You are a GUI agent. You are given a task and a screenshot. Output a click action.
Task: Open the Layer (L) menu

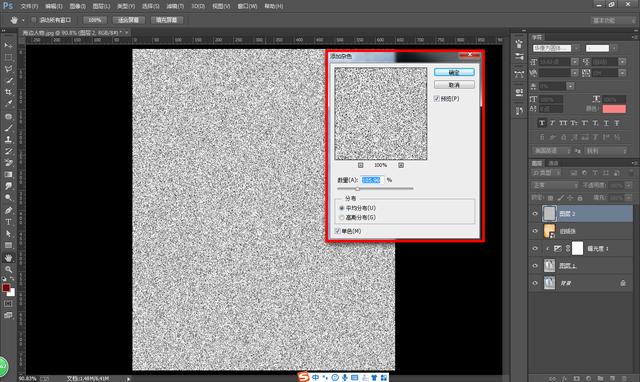tap(101, 6)
